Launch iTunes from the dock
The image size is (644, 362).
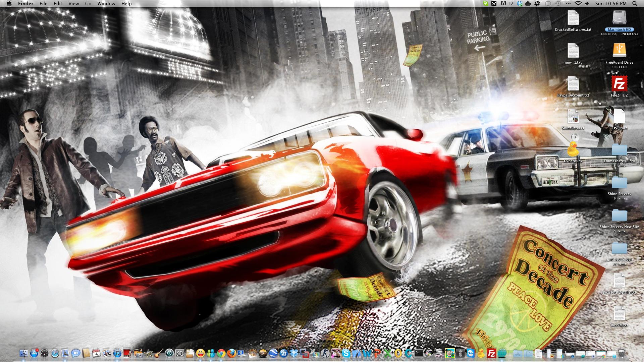coord(117,353)
